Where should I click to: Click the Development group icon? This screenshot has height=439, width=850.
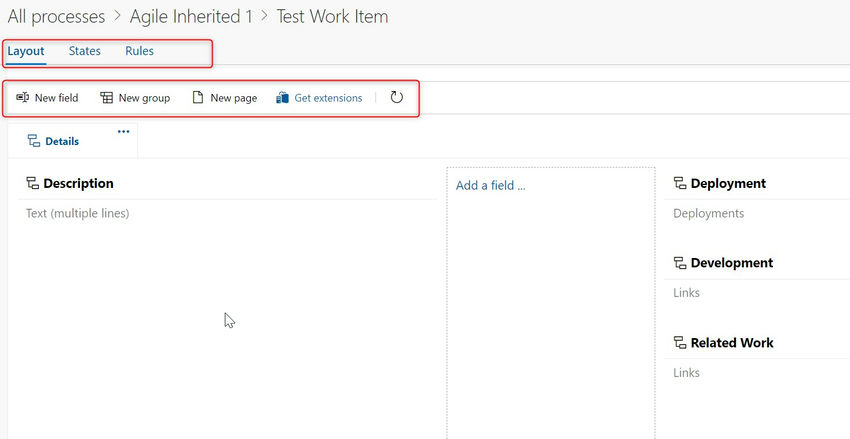(680, 263)
